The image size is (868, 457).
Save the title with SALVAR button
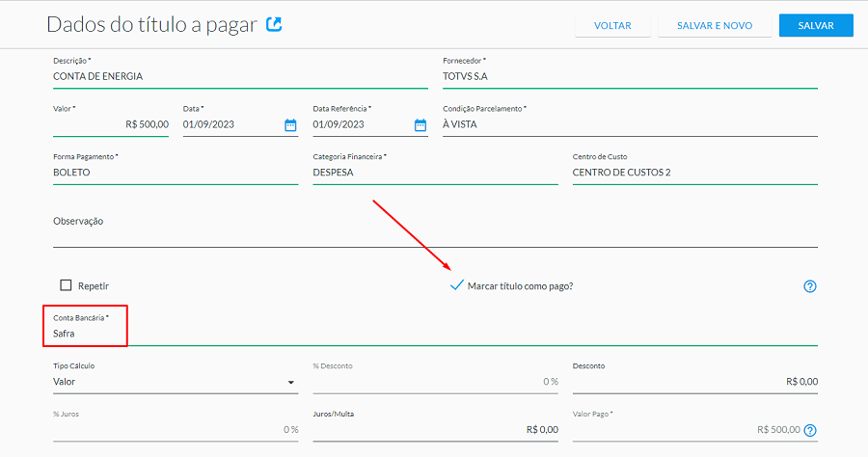point(816,25)
